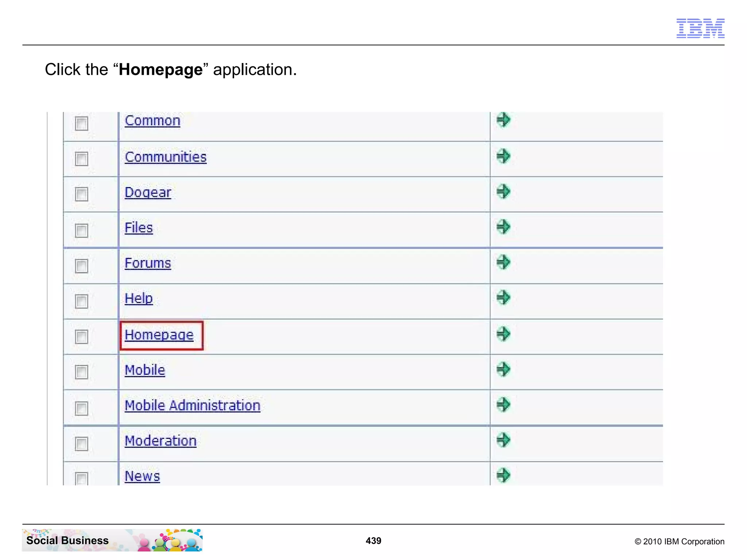Open the Communities application link

166,157
